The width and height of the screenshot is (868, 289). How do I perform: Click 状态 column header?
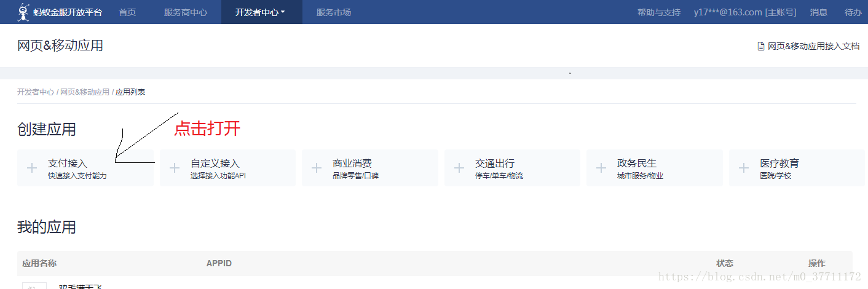tap(725, 263)
